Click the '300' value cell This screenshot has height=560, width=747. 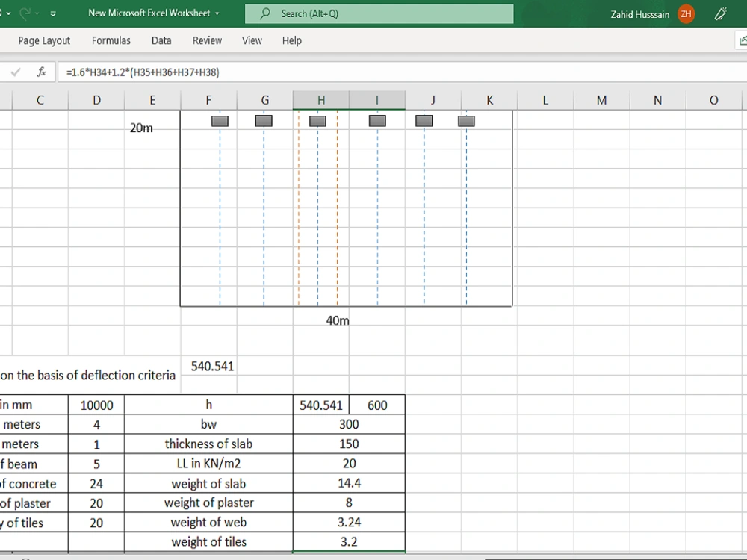[x=349, y=424]
